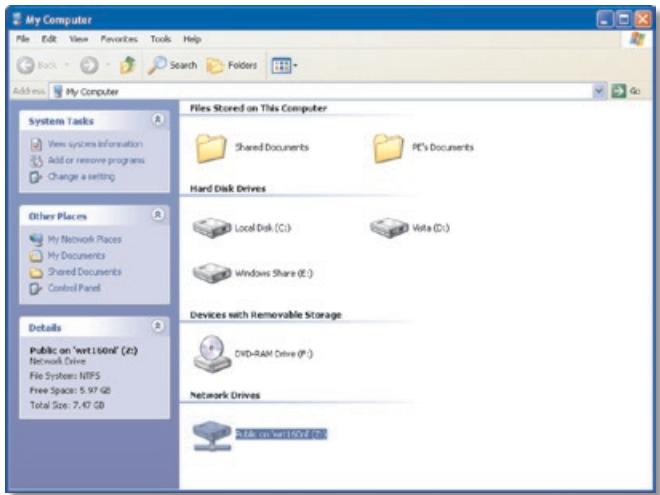The width and height of the screenshot is (660, 495).
Task: Click the Control Panel sidebar icon
Action: click(x=36, y=288)
